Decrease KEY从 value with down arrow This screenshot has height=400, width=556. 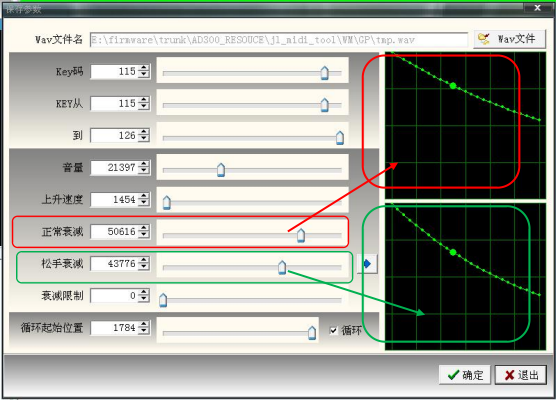point(143,107)
